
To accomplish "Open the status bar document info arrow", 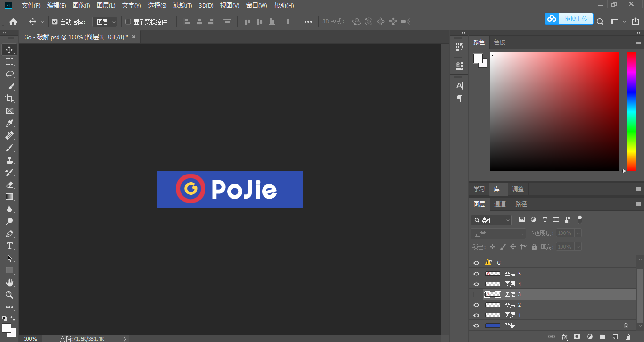I will coord(124,339).
